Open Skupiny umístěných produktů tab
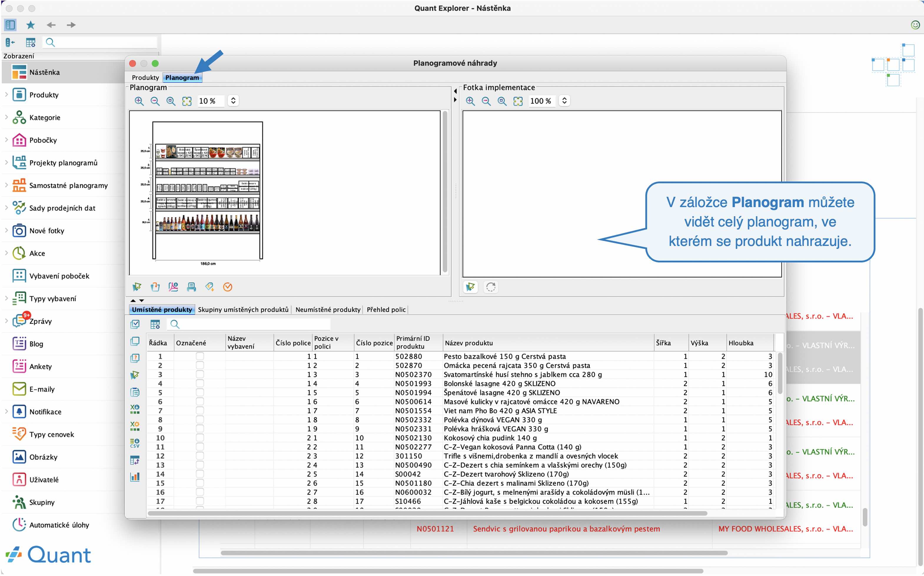 243,310
